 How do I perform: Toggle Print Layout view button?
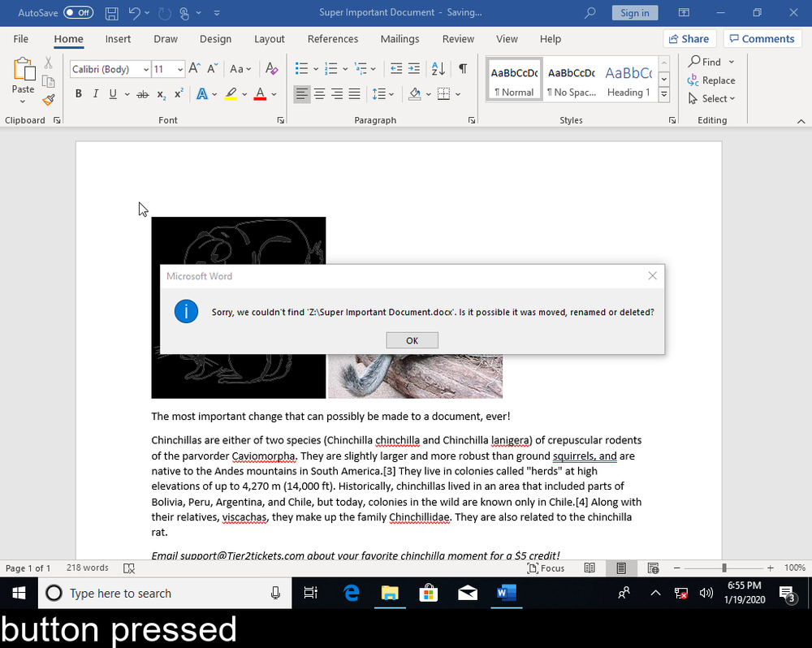(x=621, y=568)
